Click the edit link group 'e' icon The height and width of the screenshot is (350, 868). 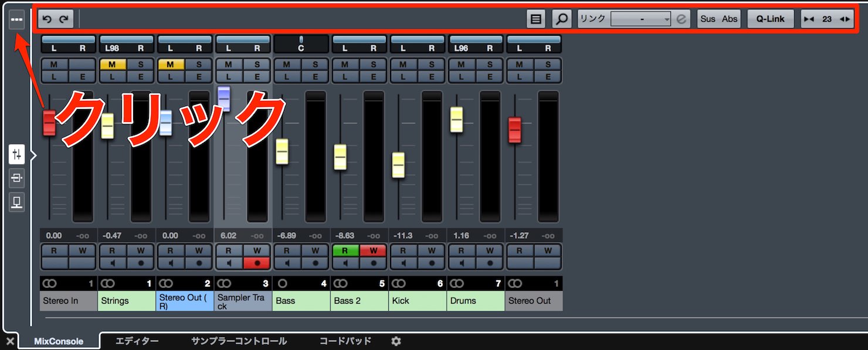(x=681, y=19)
